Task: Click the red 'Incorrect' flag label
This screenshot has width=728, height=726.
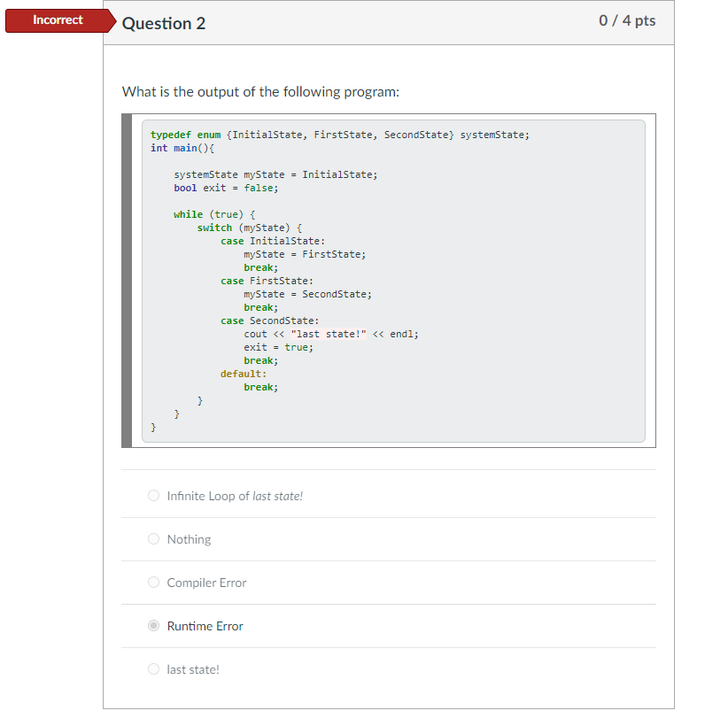Action: (x=58, y=20)
